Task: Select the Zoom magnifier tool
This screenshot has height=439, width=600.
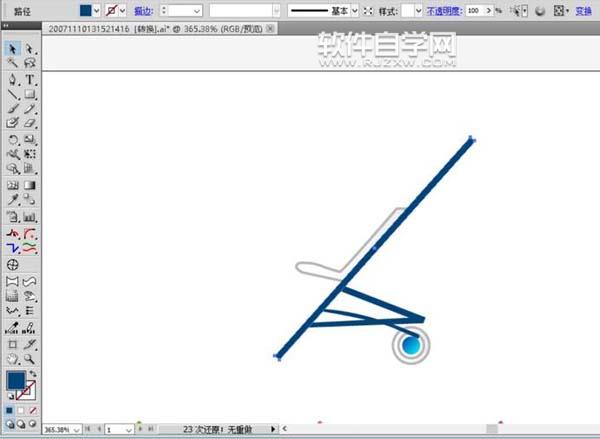Action: tap(29, 359)
